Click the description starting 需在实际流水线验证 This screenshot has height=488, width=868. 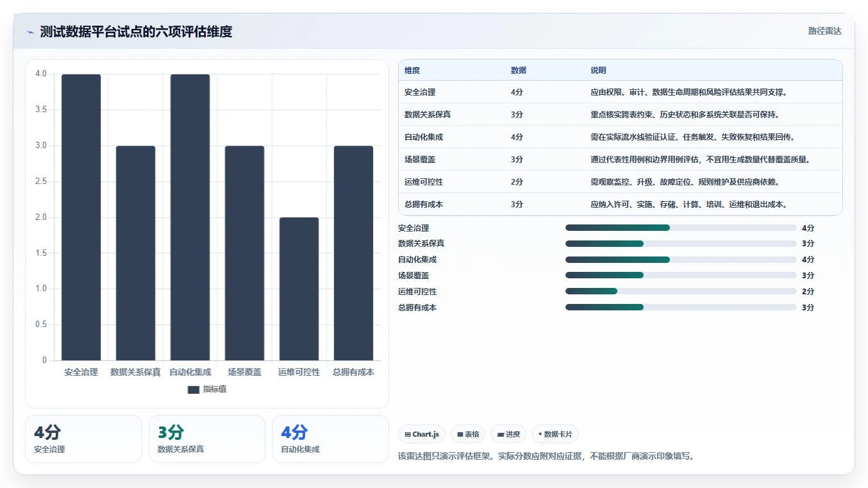692,137
